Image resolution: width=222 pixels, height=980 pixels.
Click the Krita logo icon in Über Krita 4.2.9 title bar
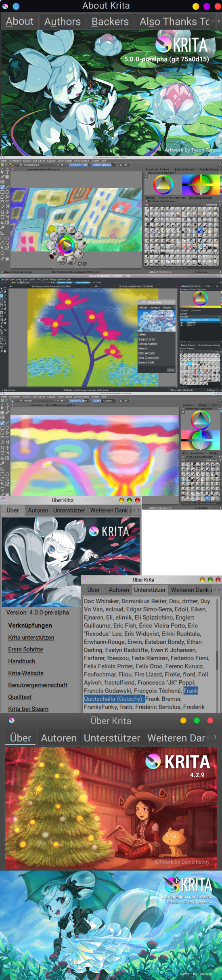point(12,721)
